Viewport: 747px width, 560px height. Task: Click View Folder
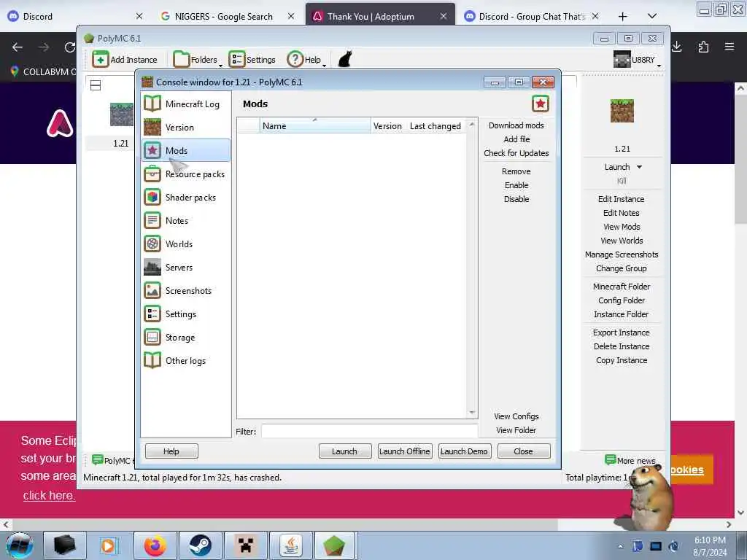coord(516,430)
